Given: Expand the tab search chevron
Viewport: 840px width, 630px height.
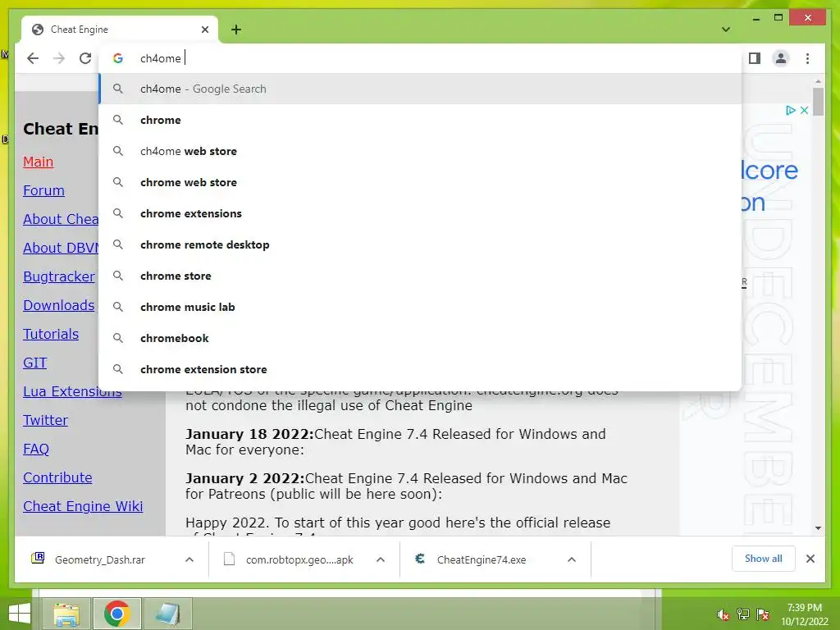Looking at the screenshot, I should [726, 30].
